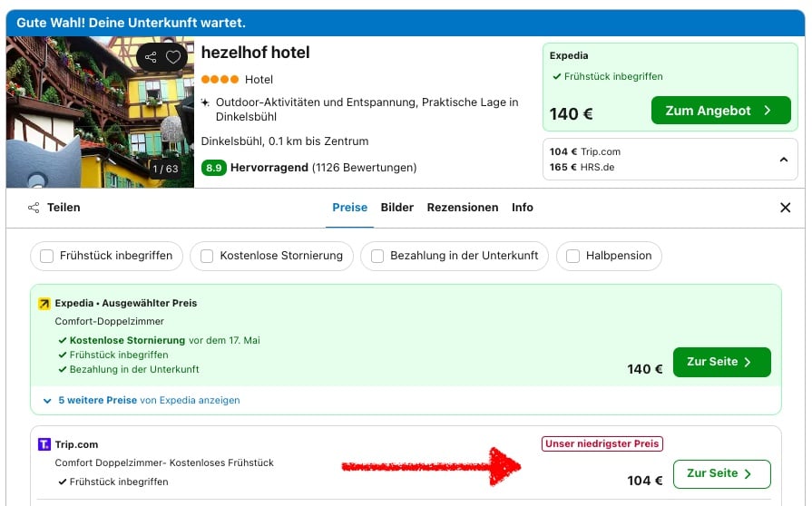Click the 165 € HRS.de price row
Viewport: 812px width, 506px height.
click(x=582, y=167)
